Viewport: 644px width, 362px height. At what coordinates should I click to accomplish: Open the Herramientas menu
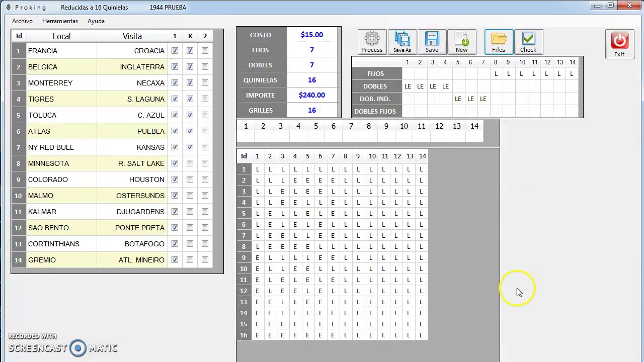[60, 21]
